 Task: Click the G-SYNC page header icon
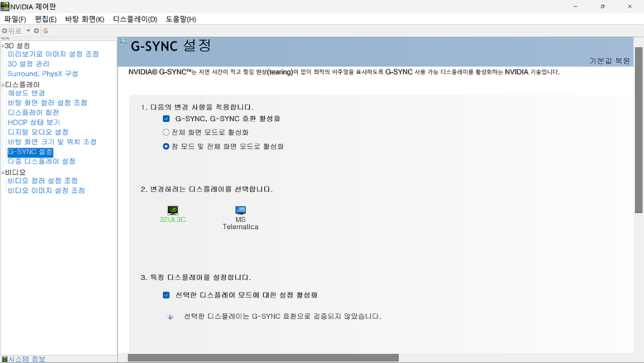124,42
